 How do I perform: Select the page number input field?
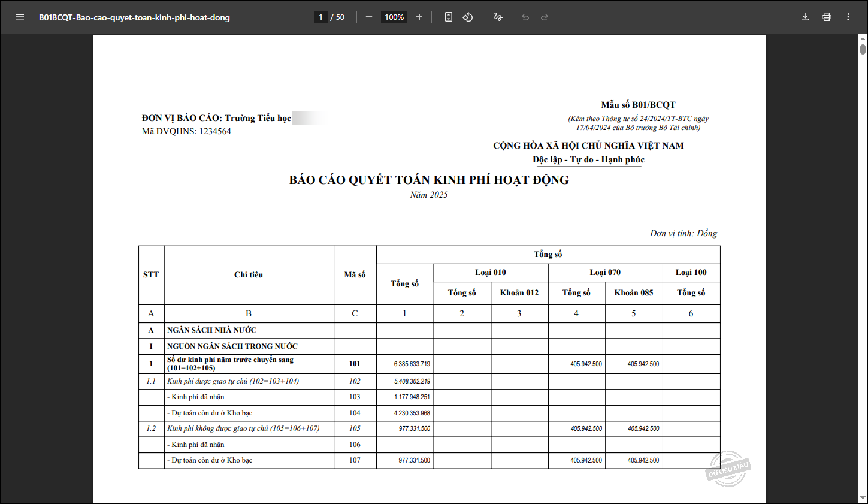click(321, 17)
